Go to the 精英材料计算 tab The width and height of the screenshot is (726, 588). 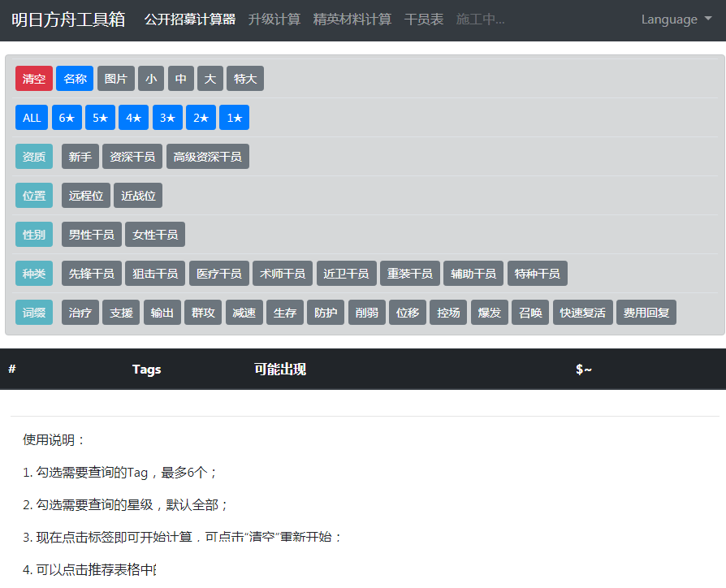click(352, 19)
